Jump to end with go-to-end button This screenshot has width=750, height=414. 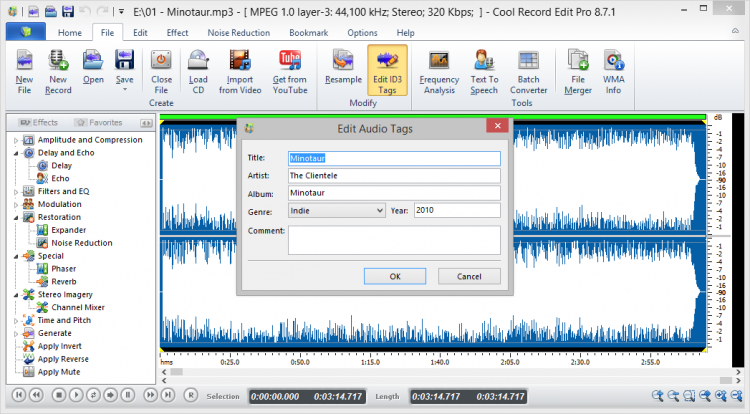click(167, 395)
